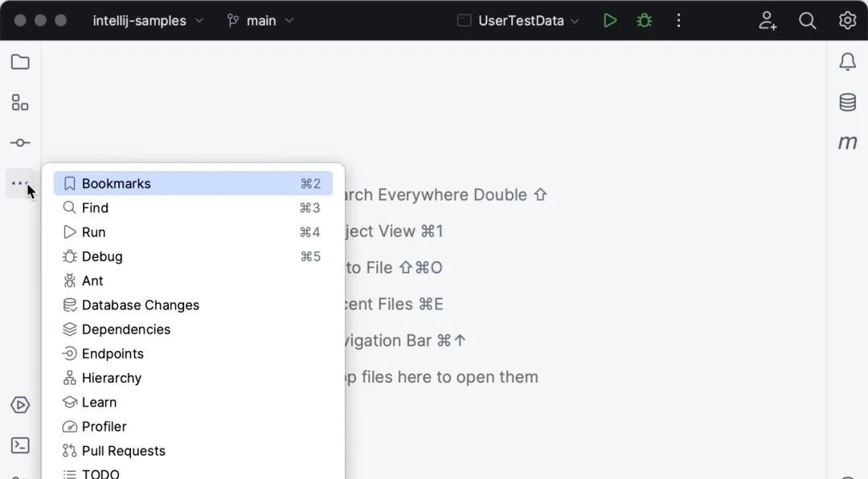
Task: Run UserTestData with the green play button
Action: coord(610,20)
